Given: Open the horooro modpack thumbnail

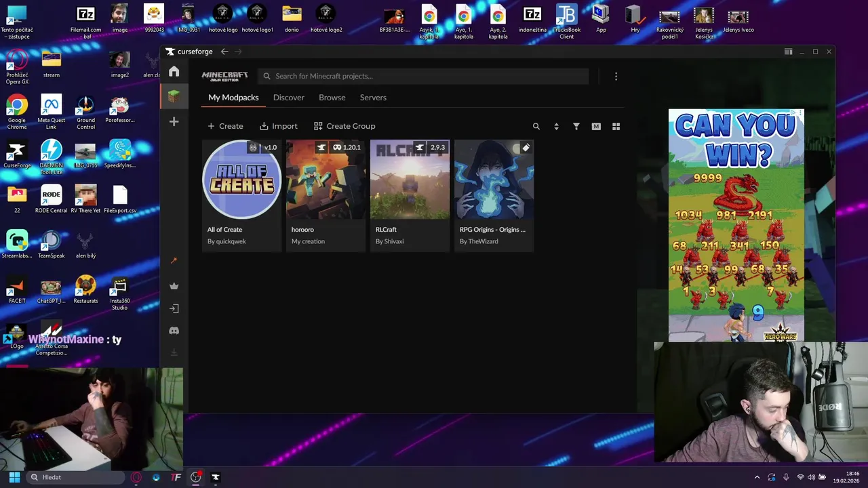Looking at the screenshot, I should click(x=325, y=180).
